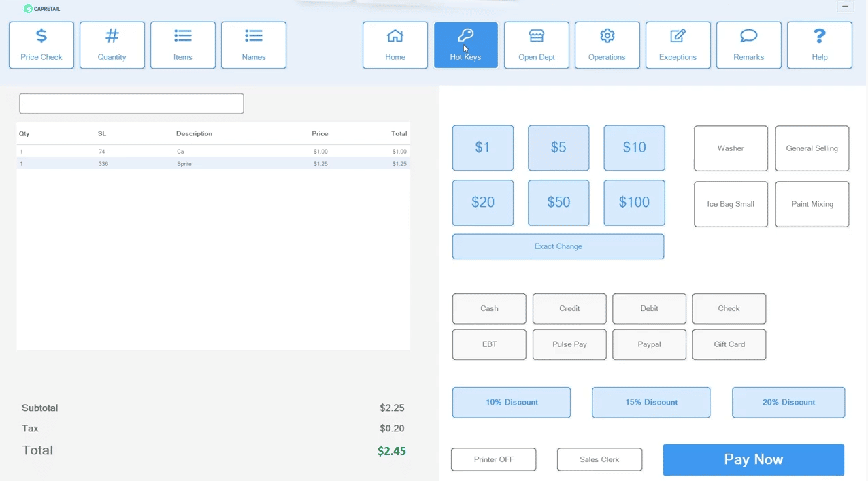Screen dimensions: 868x481
Task: Select the Hot Keys tab
Action: 466,45
